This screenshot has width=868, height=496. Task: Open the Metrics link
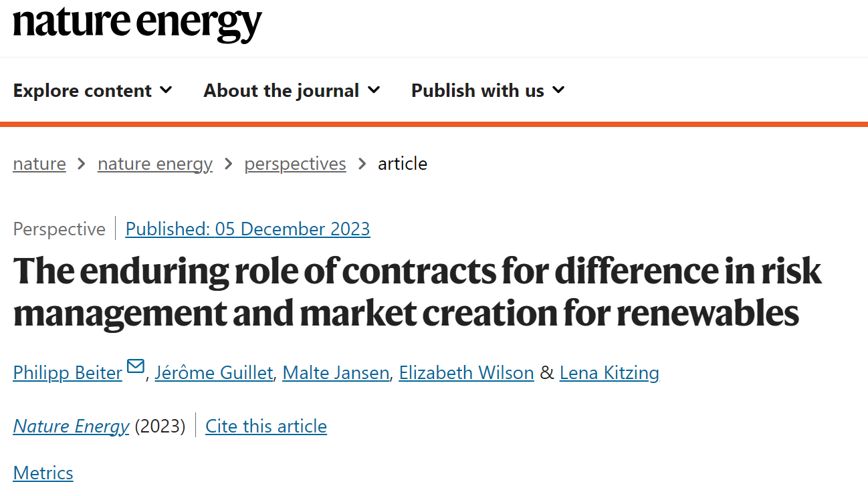coord(43,473)
